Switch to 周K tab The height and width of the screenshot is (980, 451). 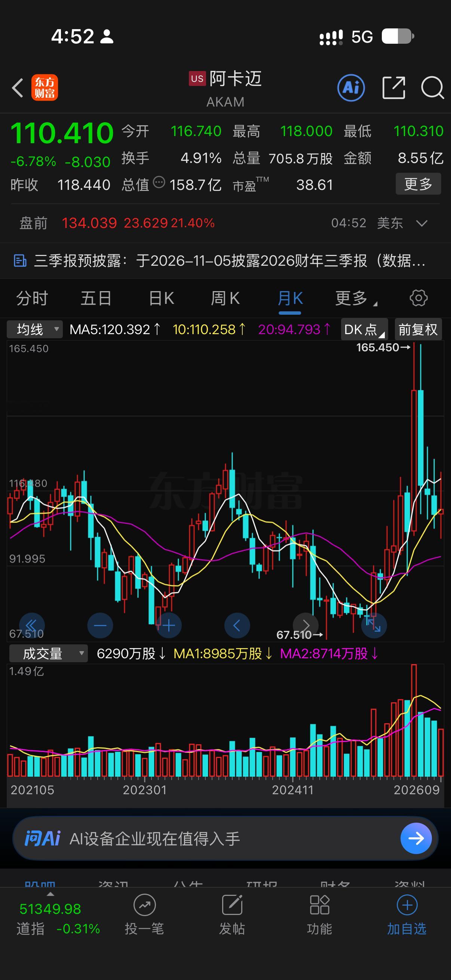pyautogui.click(x=225, y=298)
